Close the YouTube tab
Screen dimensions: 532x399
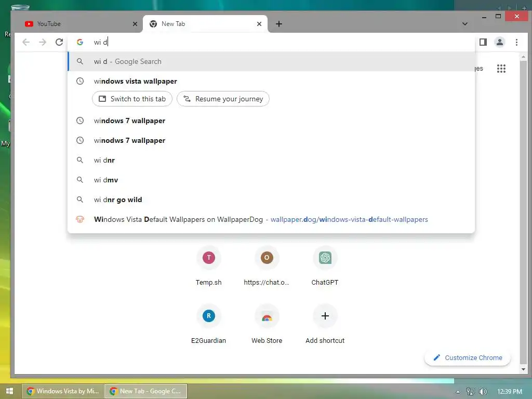(x=135, y=24)
